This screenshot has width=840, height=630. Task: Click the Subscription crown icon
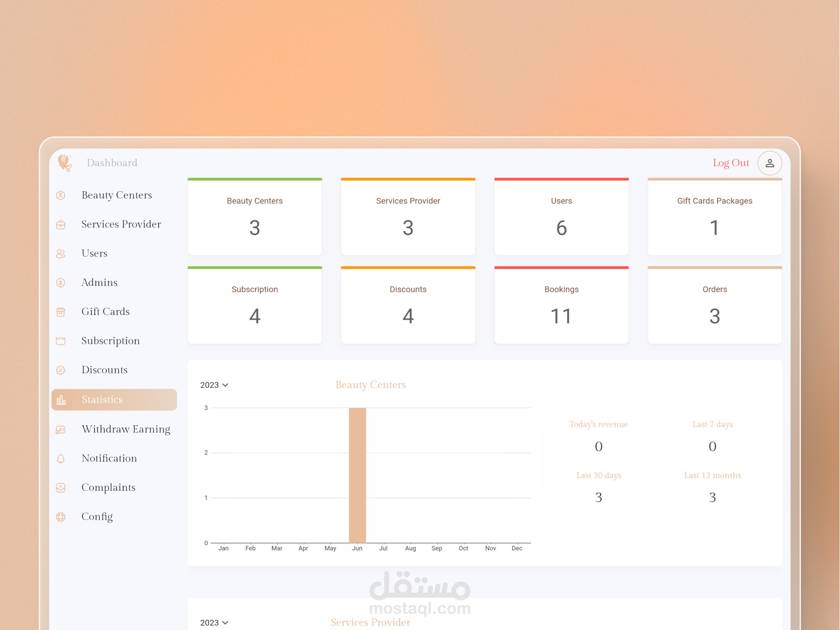click(61, 341)
